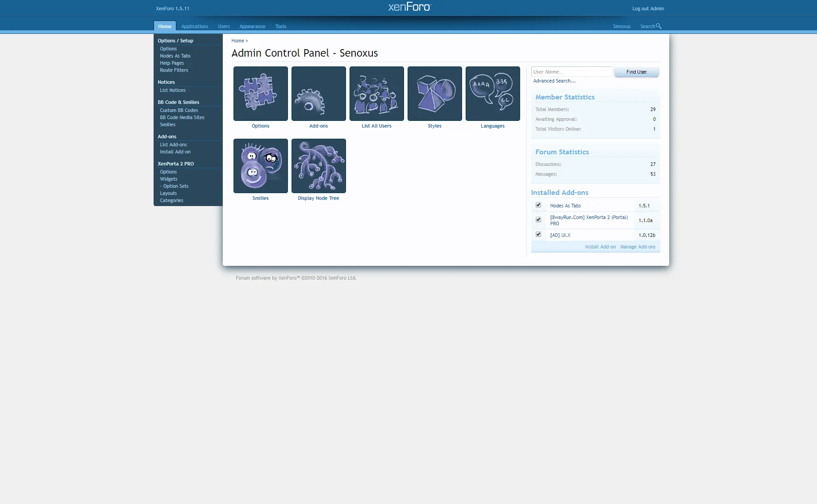Click the Add-ons label below the gear icon
Image resolution: width=817 pixels, height=504 pixels.
pos(319,126)
